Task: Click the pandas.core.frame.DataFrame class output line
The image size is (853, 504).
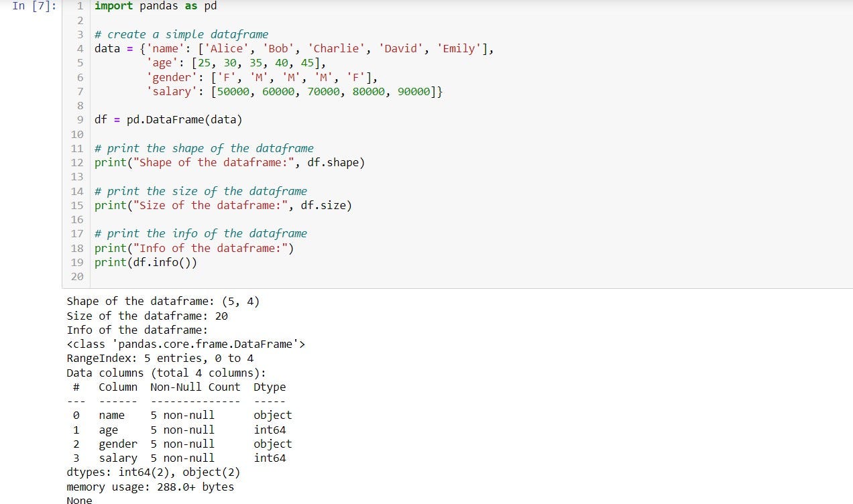Action: pyautogui.click(x=186, y=344)
